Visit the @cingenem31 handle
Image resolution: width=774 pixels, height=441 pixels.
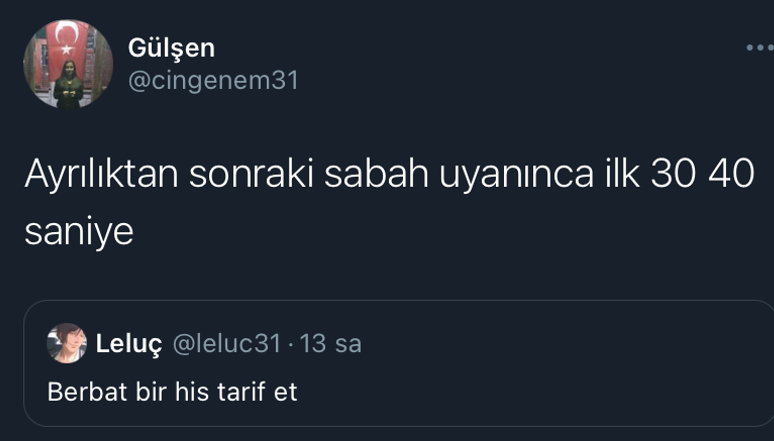point(213,80)
